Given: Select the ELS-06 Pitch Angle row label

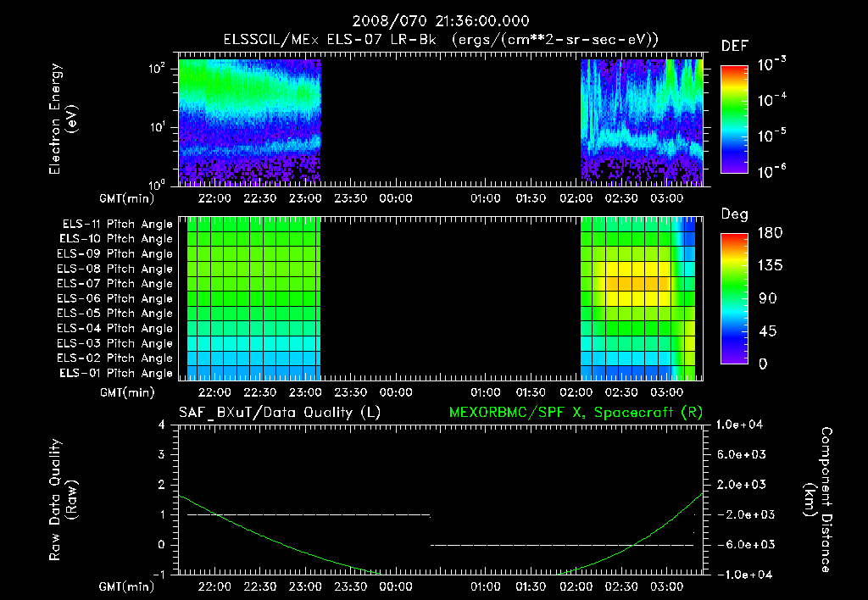Looking at the screenshot, I should (x=115, y=298).
